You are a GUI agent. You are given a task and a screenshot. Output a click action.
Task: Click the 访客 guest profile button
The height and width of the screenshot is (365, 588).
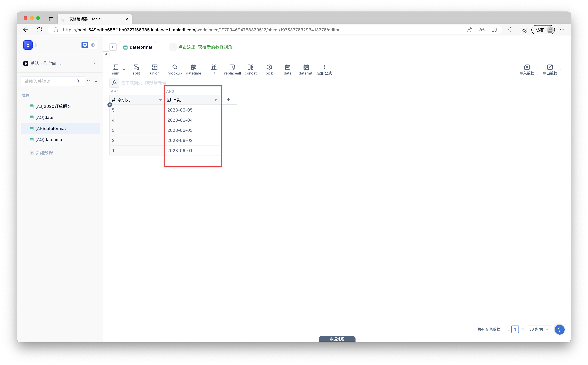543,30
